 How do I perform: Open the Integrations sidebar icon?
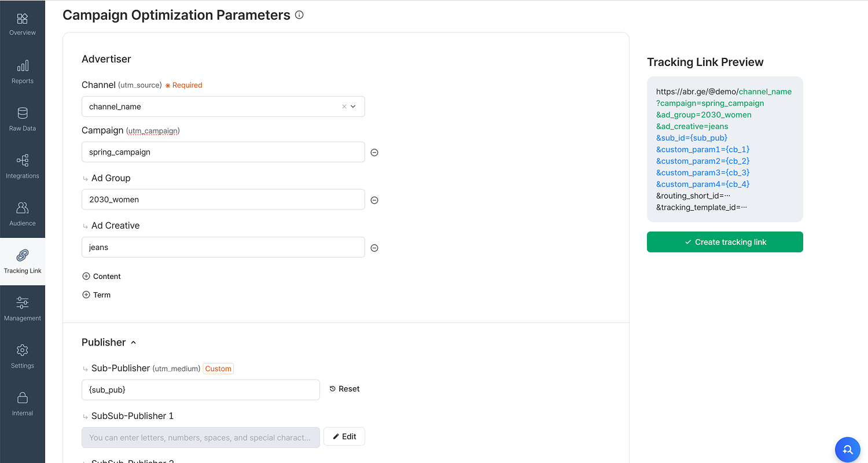[23, 160]
